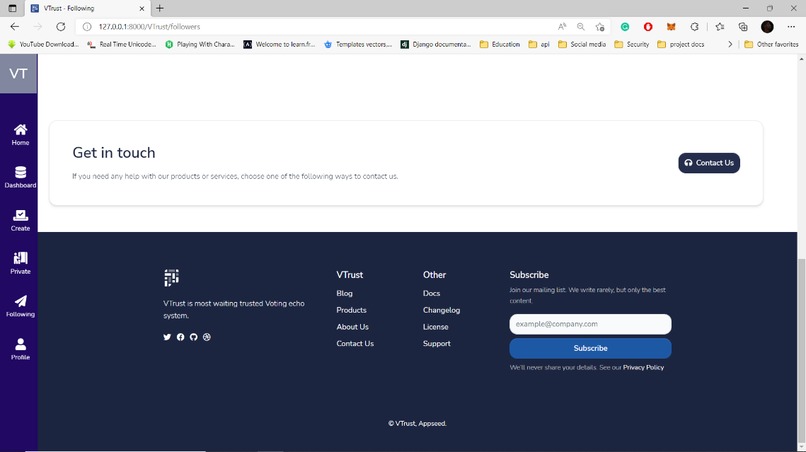Open the Docs footer link
This screenshot has height=452, width=806.
coord(431,293)
